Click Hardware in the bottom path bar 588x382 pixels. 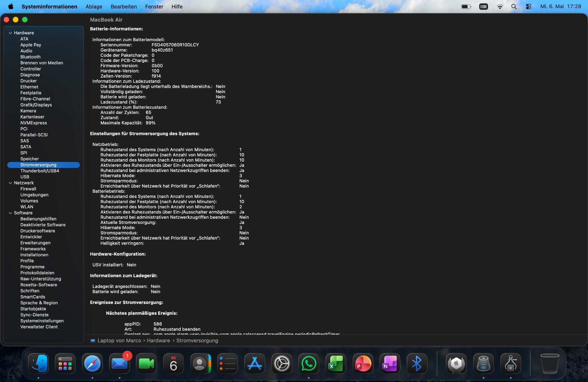point(158,341)
